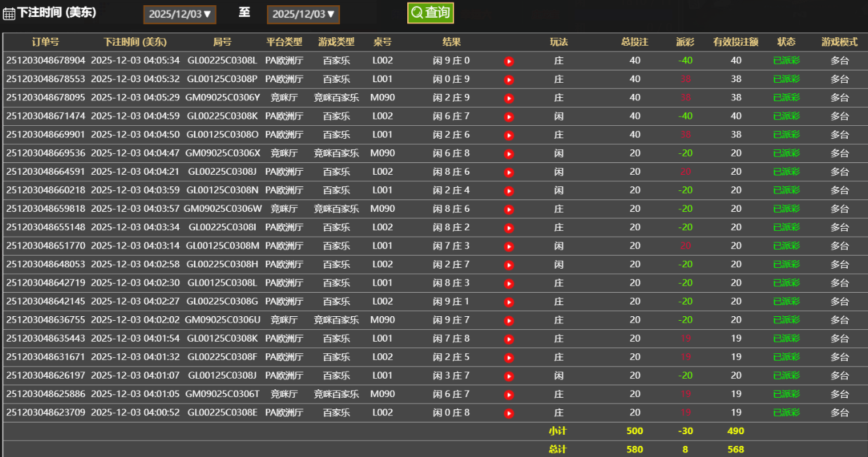The width and height of the screenshot is (868, 457).
Task: Open the start date dropdown showing 2025/12/03
Action: [179, 14]
